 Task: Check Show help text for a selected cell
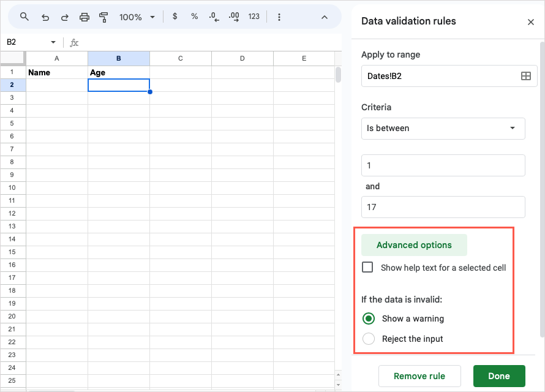point(367,267)
